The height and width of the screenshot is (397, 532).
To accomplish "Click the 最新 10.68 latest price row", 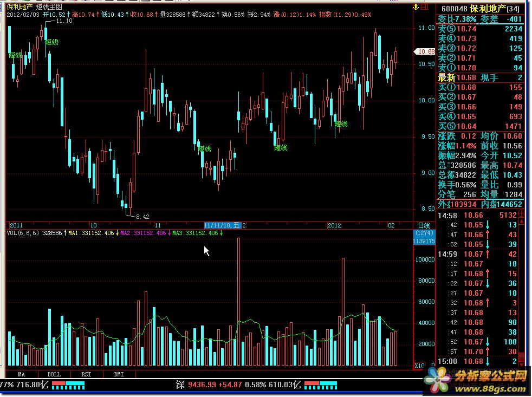I will pos(480,77).
